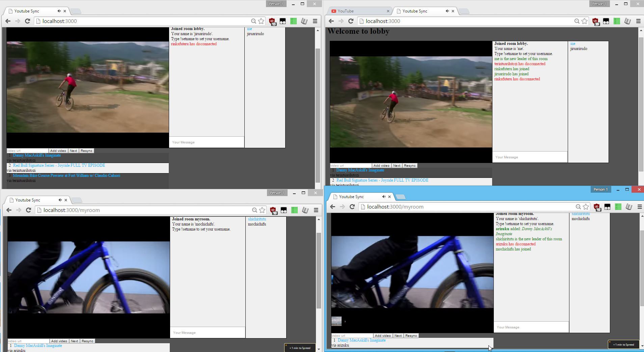Image resolution: width=644 pixels, height=352 pixels.
Task: Open Chrome menu in Welcome to lobby window
Action: 638,21
